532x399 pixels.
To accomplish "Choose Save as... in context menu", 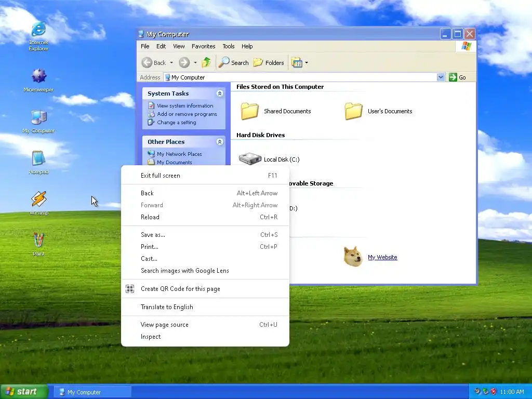I will click(x=205, y=235).
